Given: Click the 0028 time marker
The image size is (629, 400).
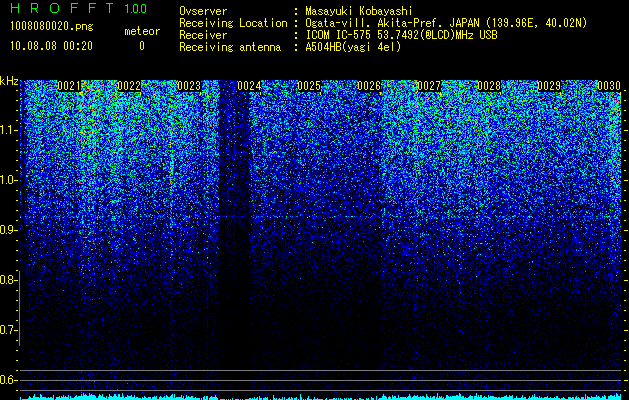Looking at the screenshot, I should [x=489, y=86].
